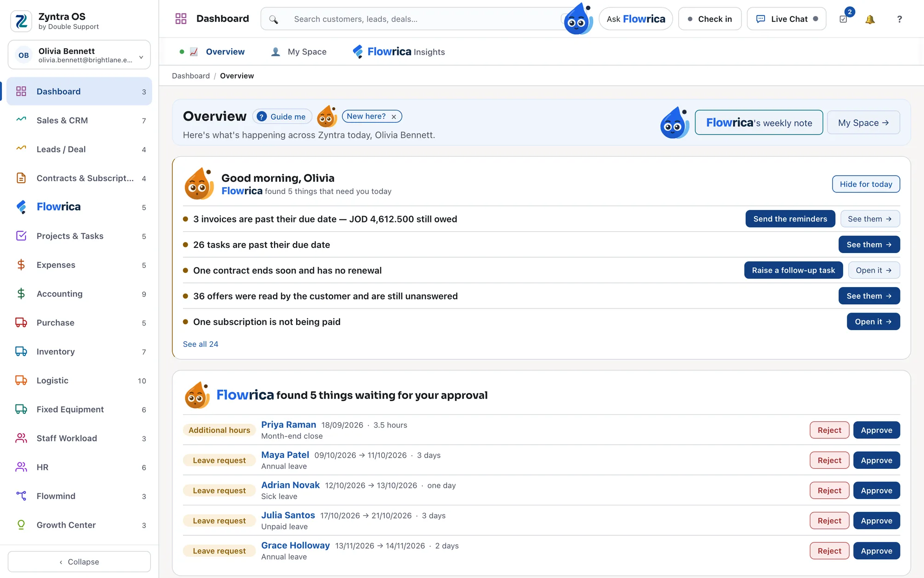The image size is (924, 578).
Task: Open the help question mark icon
Action: coord(899,19)
